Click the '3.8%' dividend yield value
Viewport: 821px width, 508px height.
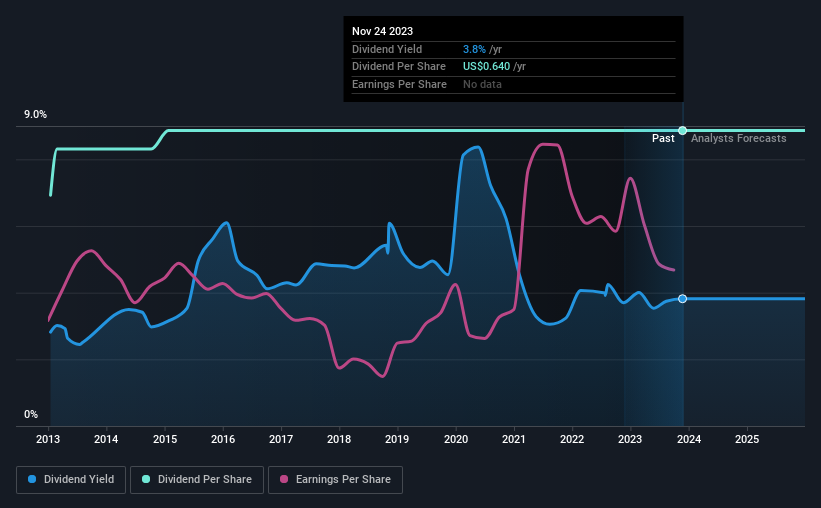474,49
